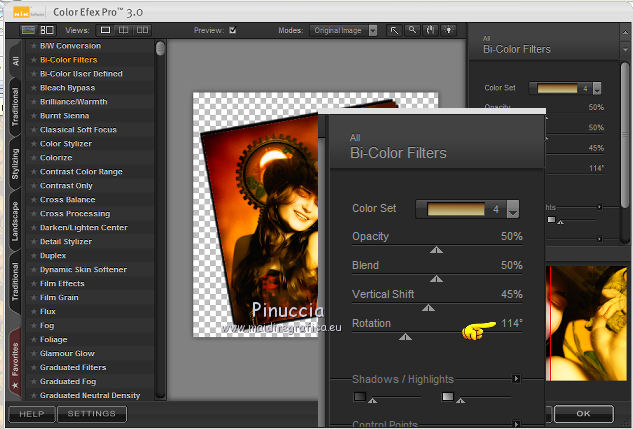Click the background color selector icon
Screen dimensions: 633x429
[447, 30]
